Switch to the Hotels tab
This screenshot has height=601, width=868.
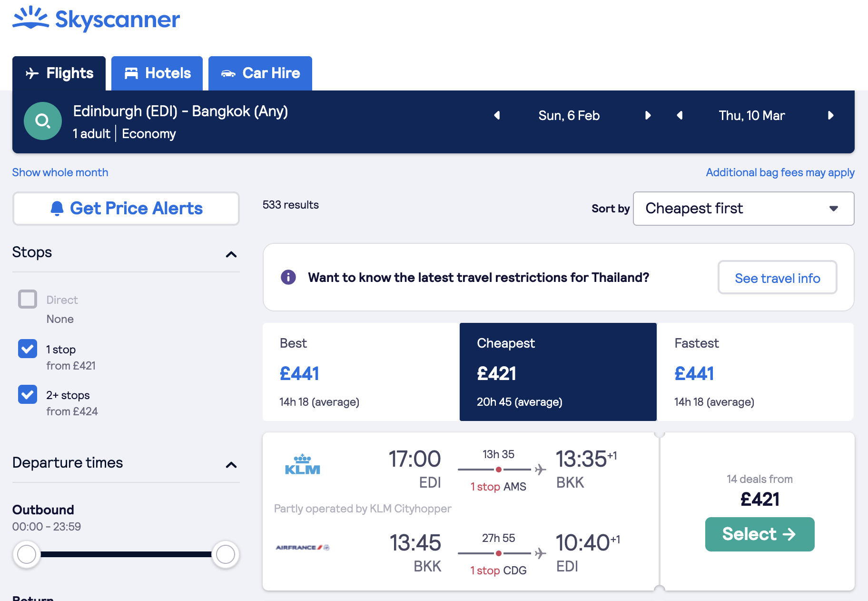157,73
